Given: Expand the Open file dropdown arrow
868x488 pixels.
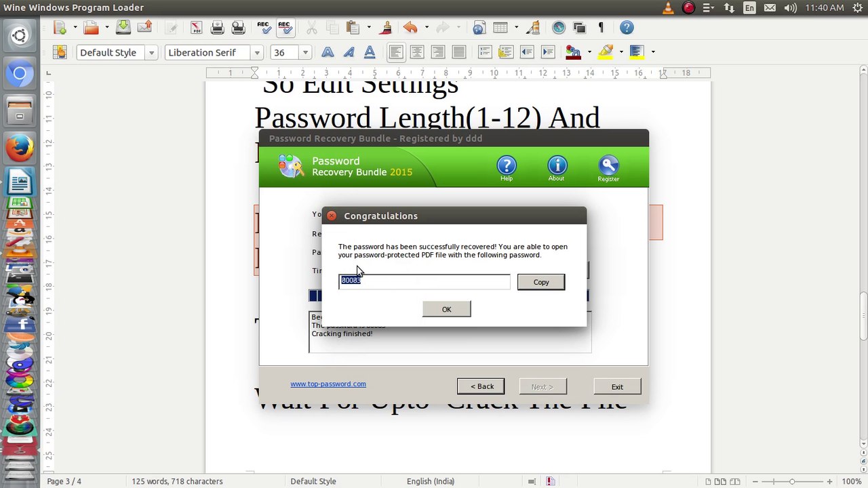Looking at the screenshot, I should (106, 28).
